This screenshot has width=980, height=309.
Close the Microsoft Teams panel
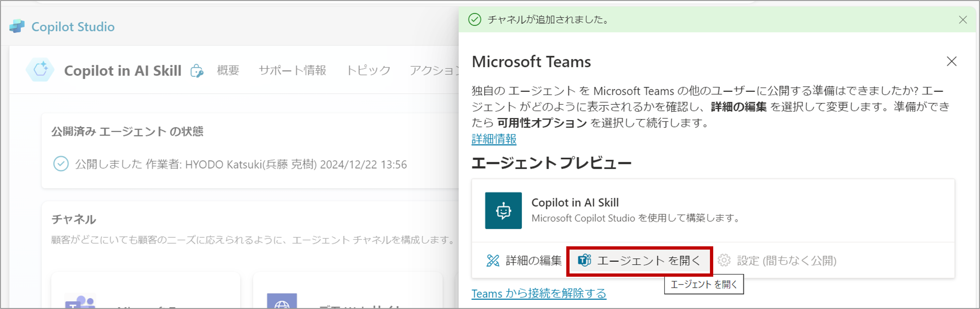[x=951, y=61]
